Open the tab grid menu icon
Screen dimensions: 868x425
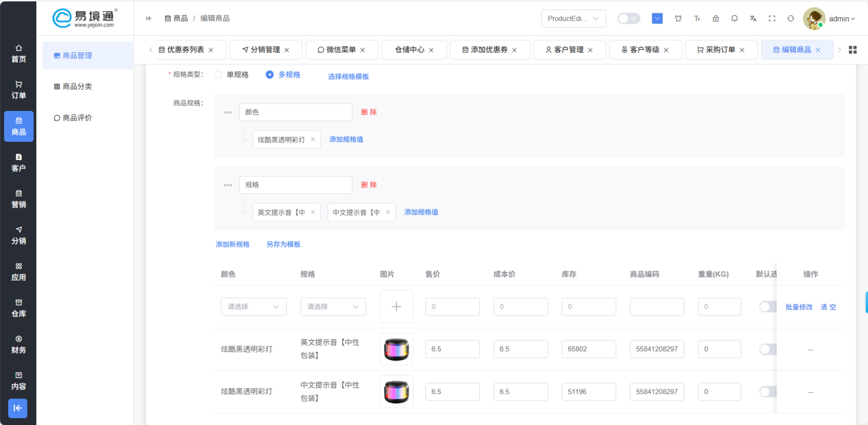pos(852,50)
